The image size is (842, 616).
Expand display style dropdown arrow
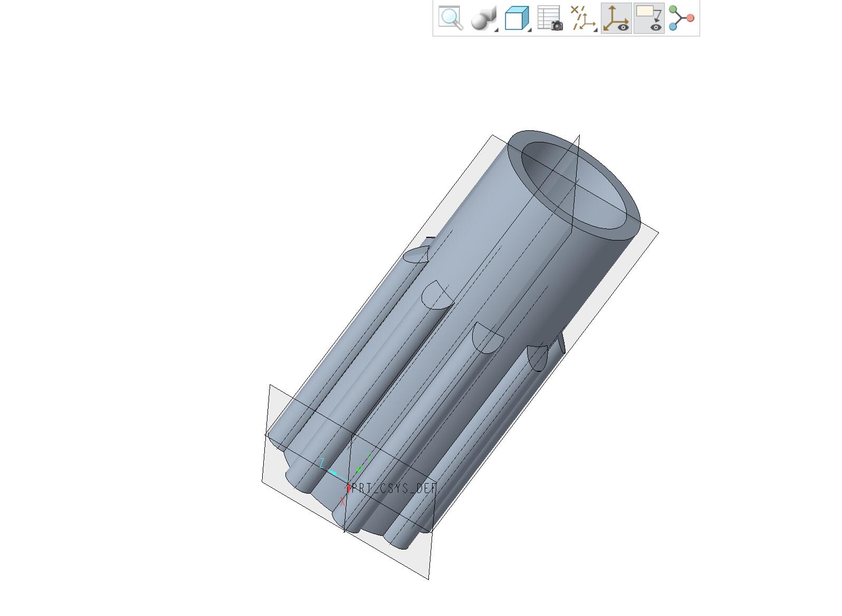(x=496, y=30)
